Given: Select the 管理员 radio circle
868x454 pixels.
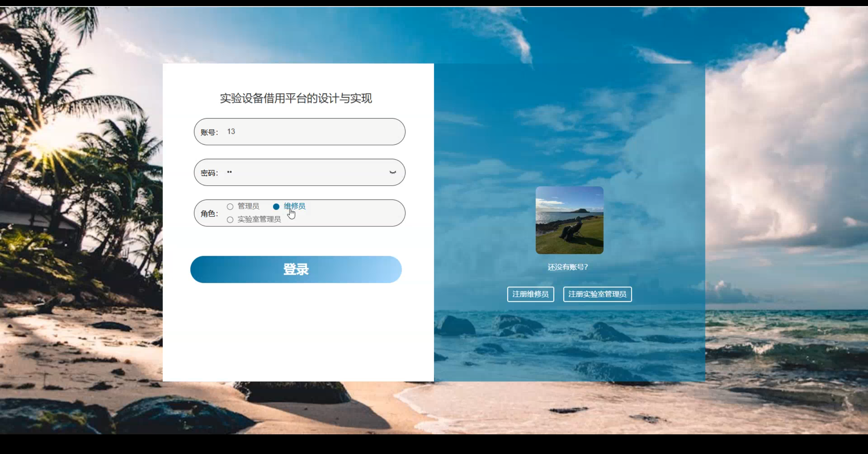Looking at the screenshot, I should [230, 206].
